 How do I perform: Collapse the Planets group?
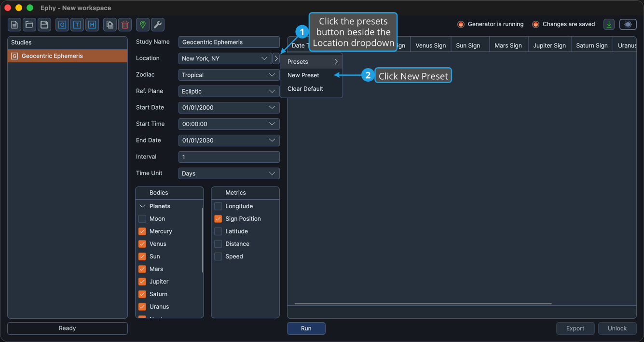tap(142, 206)
